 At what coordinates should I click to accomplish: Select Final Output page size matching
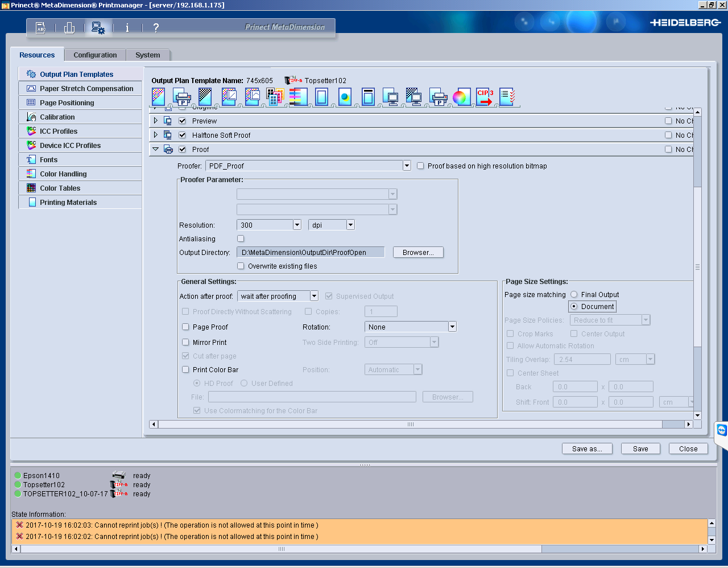tap(574, 294)
